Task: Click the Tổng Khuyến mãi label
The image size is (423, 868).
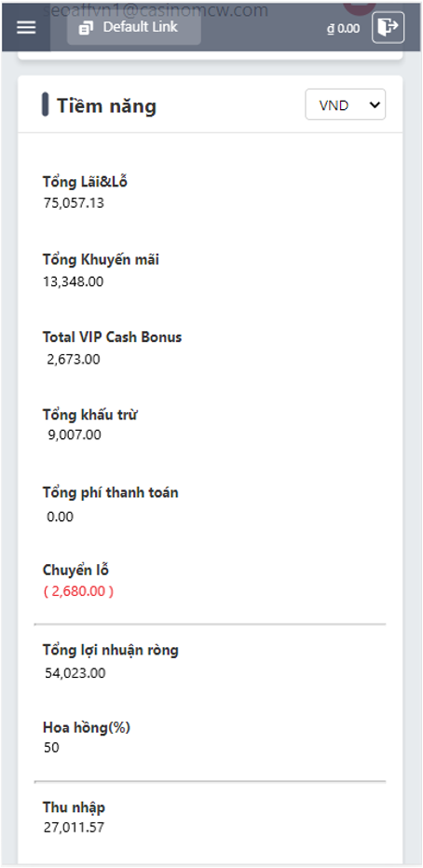Action: pyautogui.click(x=102, y=259)
